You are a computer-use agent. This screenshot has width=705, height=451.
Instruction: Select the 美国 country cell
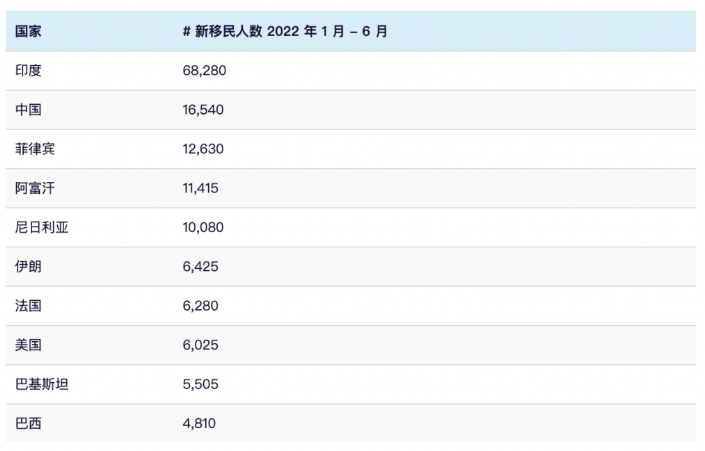(x=28, y=345)
